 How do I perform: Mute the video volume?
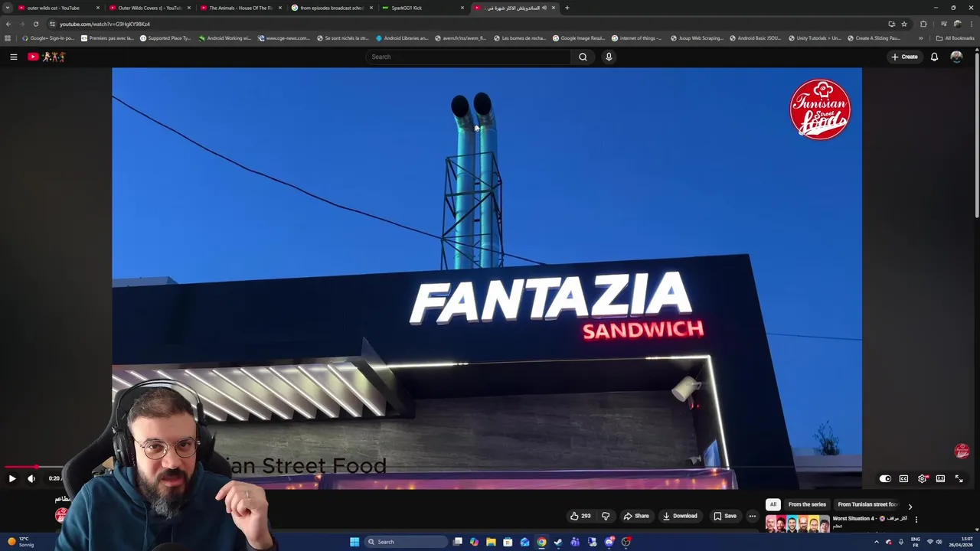[31, 478]
